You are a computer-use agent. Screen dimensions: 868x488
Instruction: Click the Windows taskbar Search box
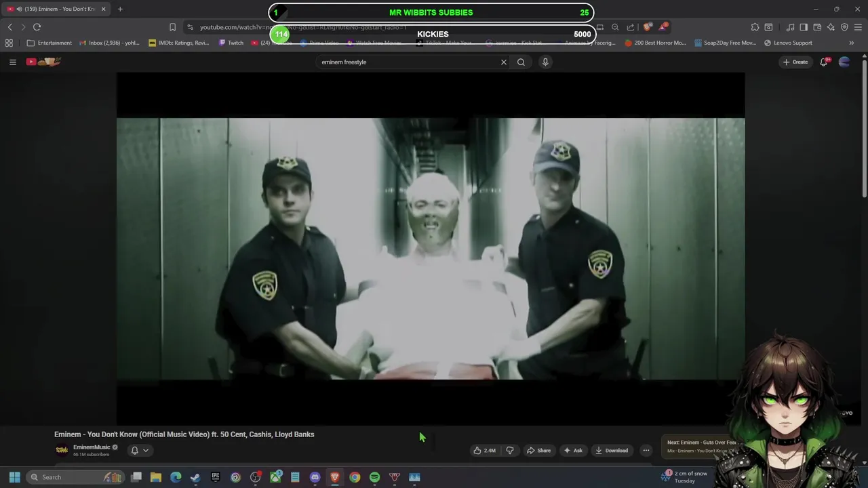76,477
